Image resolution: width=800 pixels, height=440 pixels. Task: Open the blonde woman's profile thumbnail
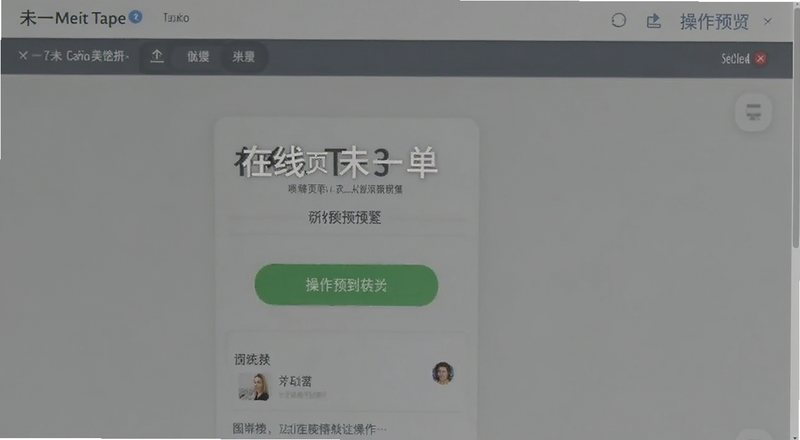[x=254, y=386]
